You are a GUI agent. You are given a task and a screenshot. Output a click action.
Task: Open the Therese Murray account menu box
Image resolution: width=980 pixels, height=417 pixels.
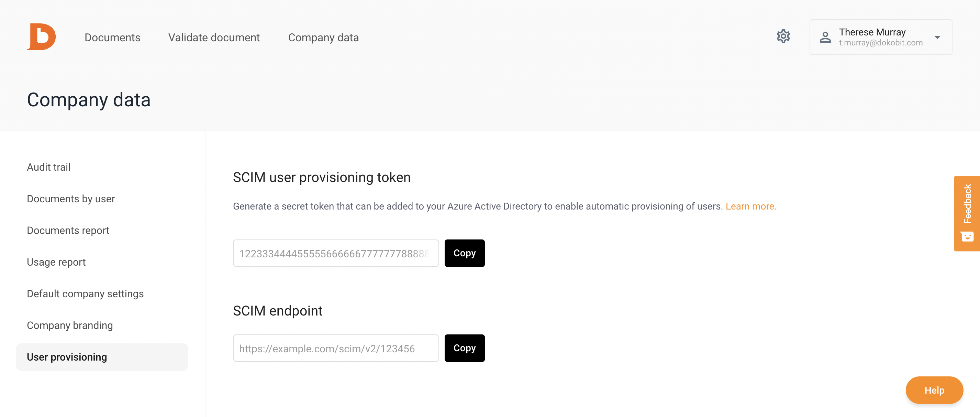tap(881, 37)
